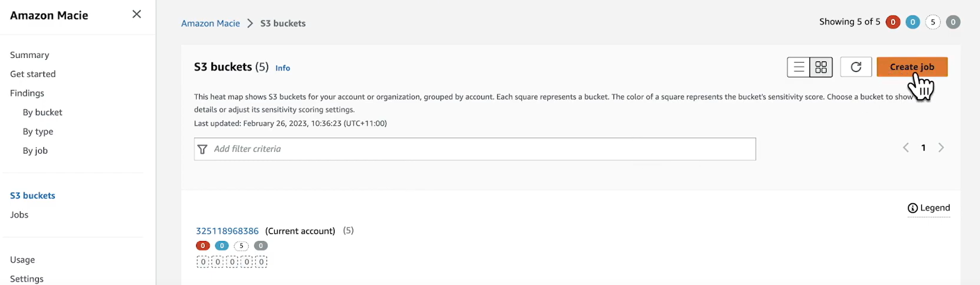
Task: Click the Showing 5 of 5 text
Action: [850, 22]
